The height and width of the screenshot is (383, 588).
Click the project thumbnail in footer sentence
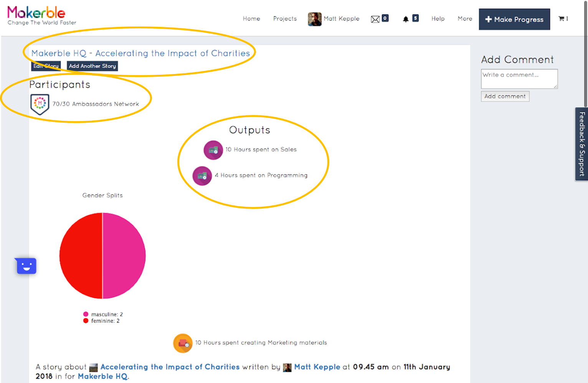94,368
